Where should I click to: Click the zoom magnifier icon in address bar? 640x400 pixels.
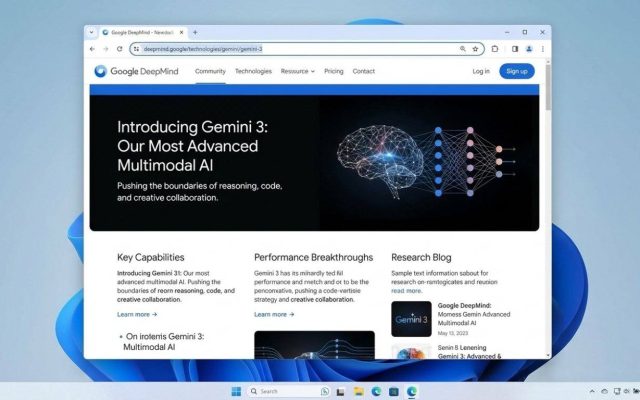coord(462,49)
